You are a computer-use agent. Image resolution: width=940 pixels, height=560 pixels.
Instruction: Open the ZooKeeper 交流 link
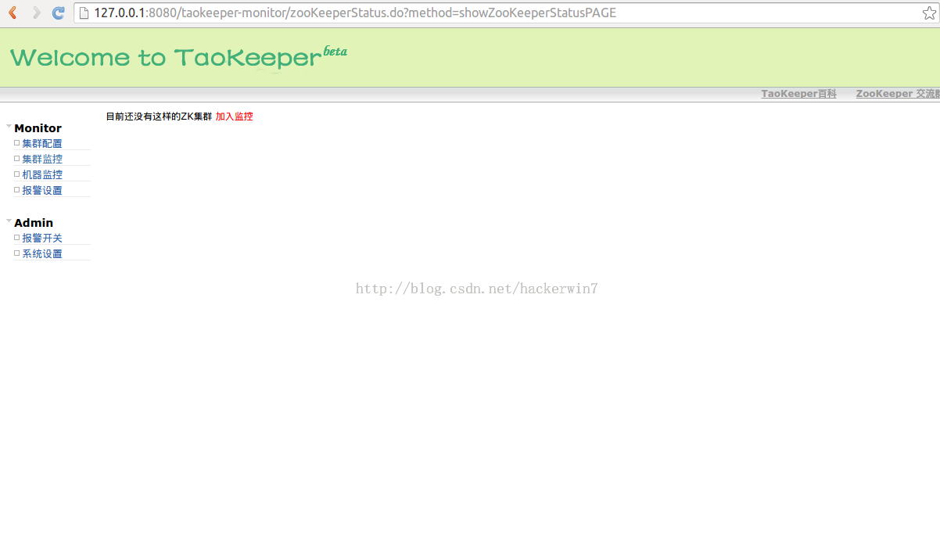pyautogui.click(x=898, y=94)
